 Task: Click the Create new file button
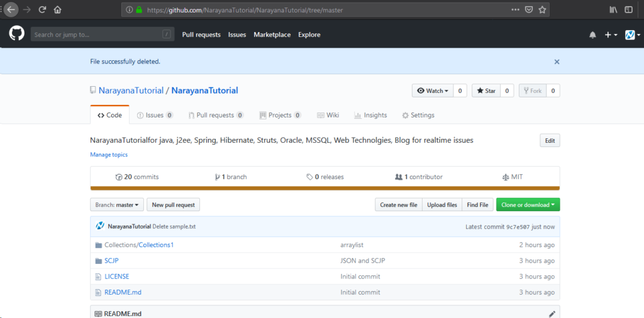398,205
